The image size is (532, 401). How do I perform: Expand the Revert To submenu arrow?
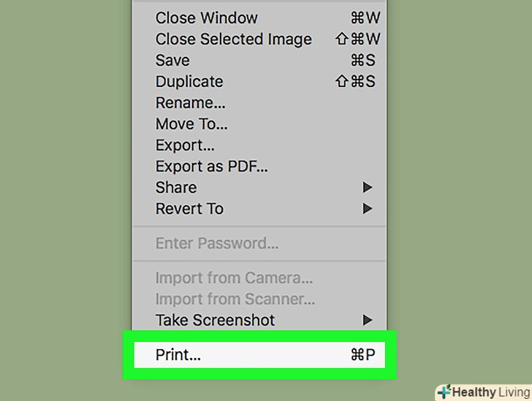(368, 209)
